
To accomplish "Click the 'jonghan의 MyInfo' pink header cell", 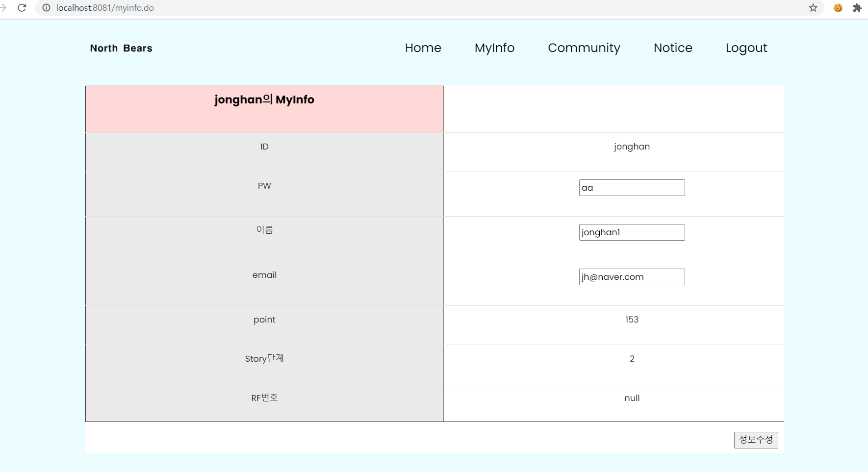I will (x=264, y=99).
